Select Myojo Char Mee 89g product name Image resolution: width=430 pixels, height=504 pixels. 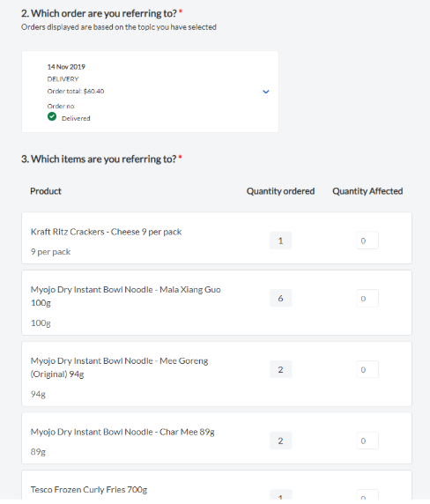tap(122, 432)
